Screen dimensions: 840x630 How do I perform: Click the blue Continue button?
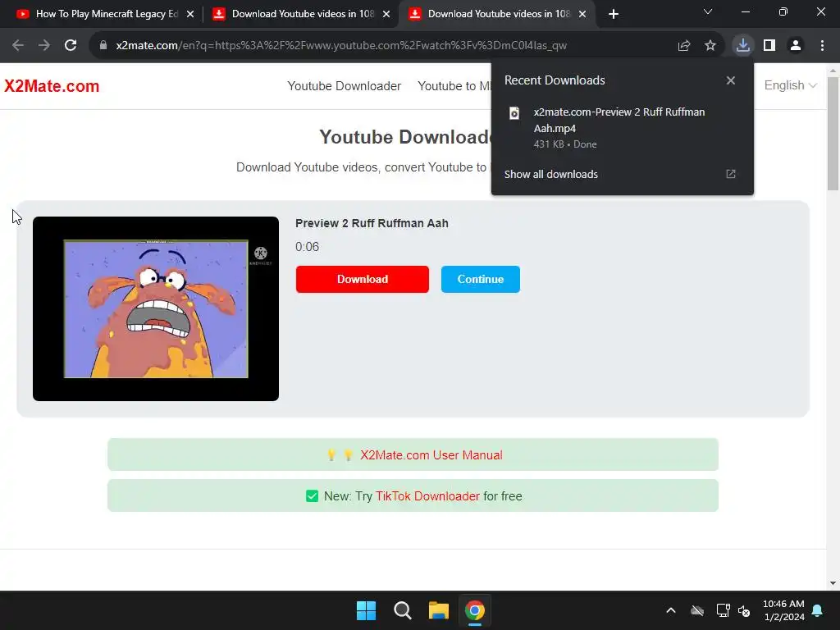pyautogui.click(x=481, y=279)
